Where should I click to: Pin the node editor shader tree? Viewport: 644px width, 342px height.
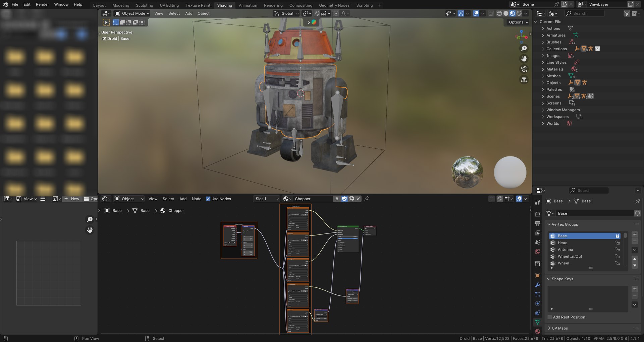click(367, 199)
